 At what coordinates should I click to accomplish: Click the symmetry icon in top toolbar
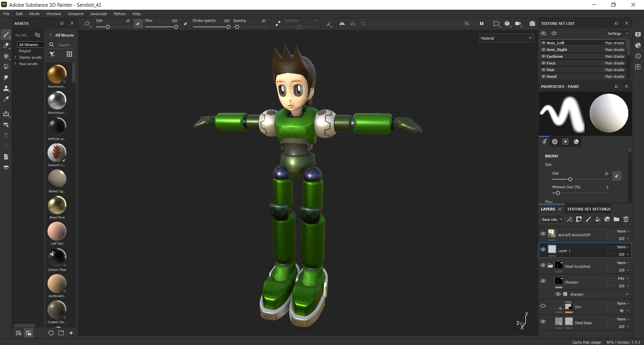pos(342,23)
